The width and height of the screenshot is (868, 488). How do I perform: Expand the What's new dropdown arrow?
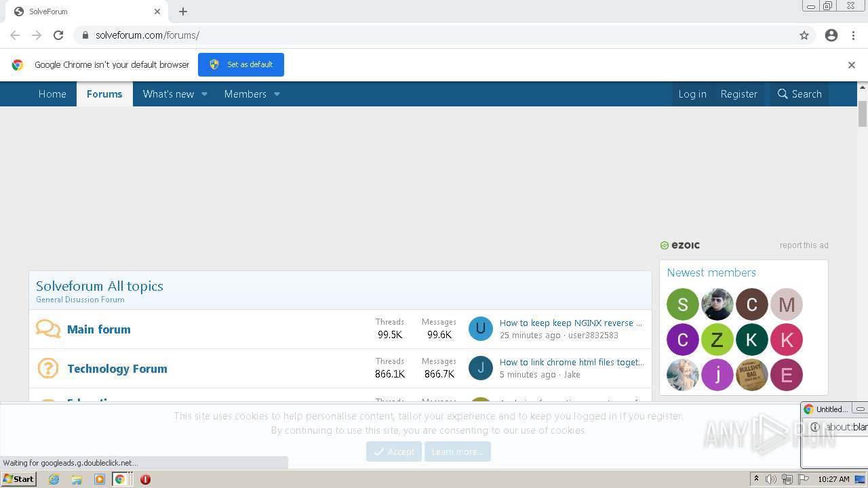pyautogui.click(x=204, y=94)
